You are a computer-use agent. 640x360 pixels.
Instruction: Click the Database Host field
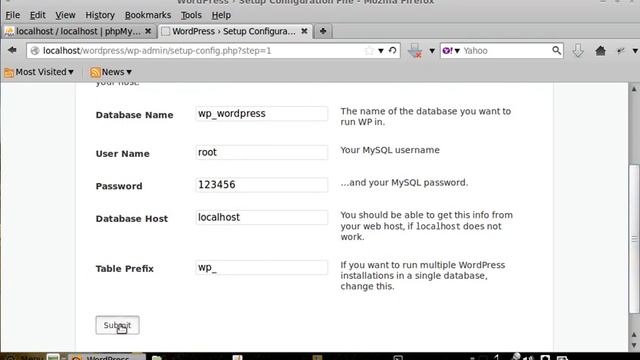click(262, 217)
